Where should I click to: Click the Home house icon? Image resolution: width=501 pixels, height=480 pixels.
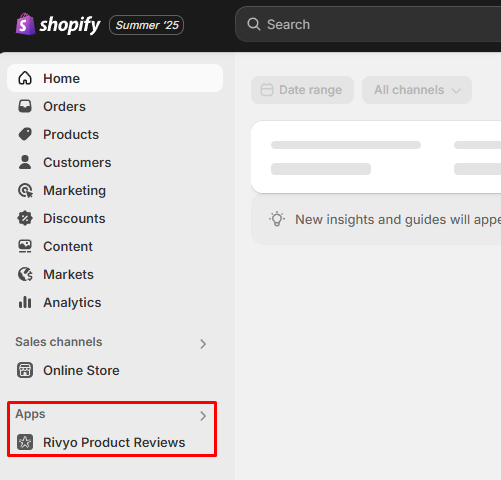[25, 78]
